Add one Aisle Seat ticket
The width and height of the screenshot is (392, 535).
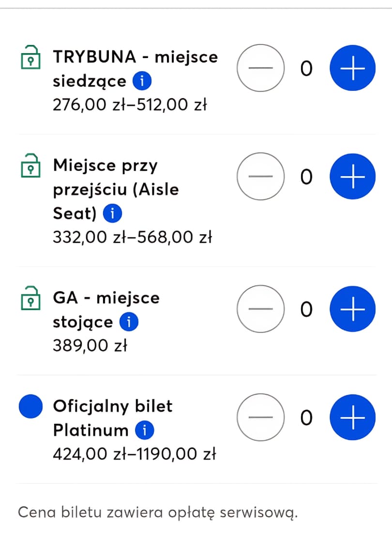pos(352,177)
